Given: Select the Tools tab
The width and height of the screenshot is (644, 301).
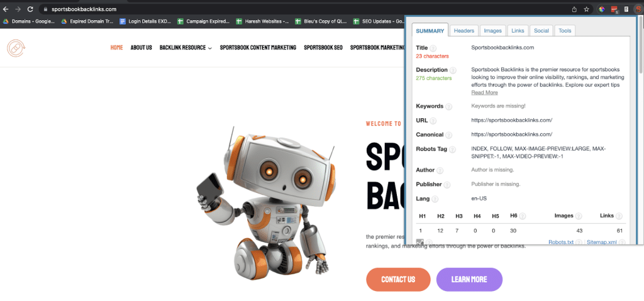Looking at the screenshot, I should (564, 31).
